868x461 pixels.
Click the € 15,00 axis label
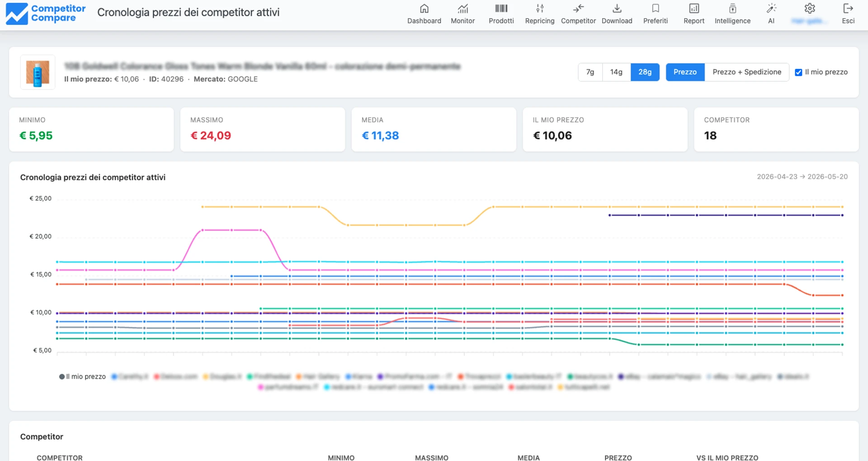(x=41, y=274)
